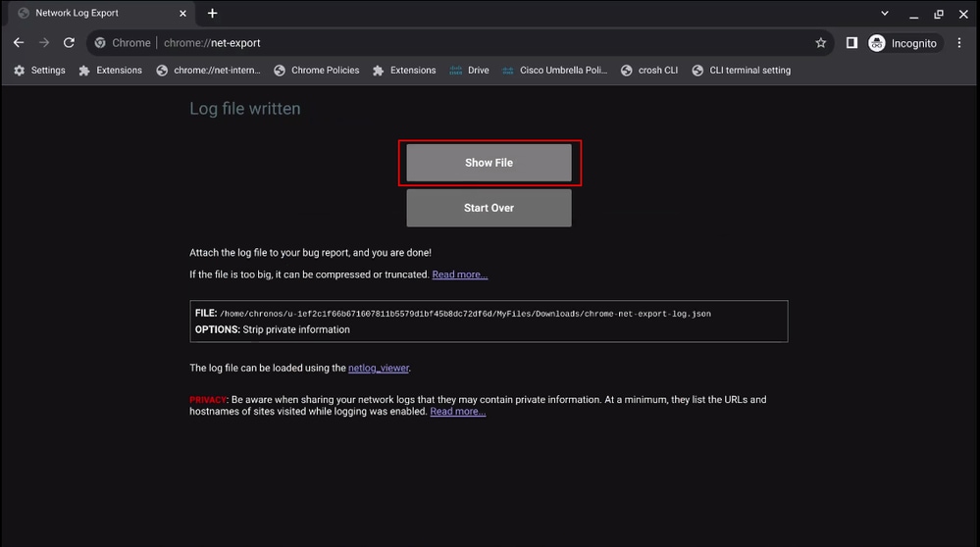
Task: Click the Incognito profile indicator
Action: 904,43
